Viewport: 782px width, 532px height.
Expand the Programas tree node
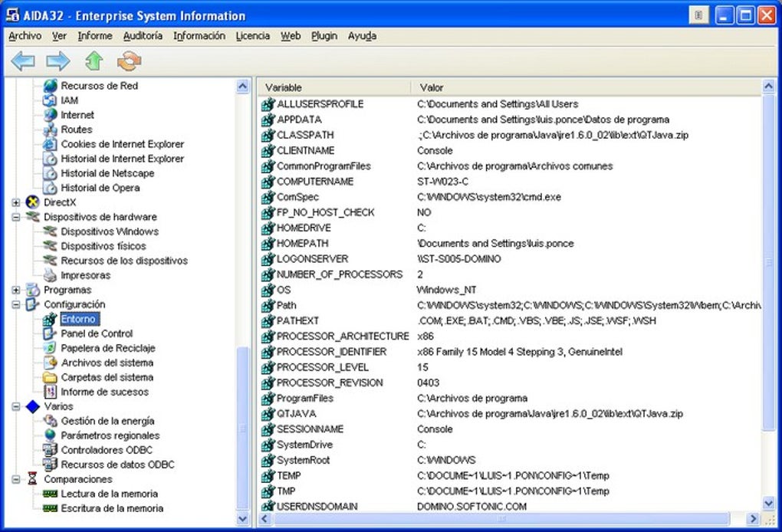pyautogui.click(x=16, y=290)
